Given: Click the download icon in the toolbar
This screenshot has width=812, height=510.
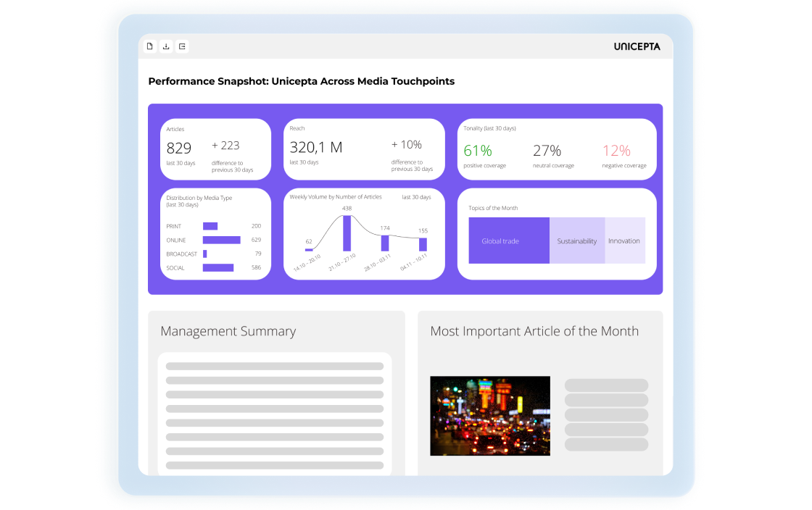Looking at the screenshot, I should (166, 46).
